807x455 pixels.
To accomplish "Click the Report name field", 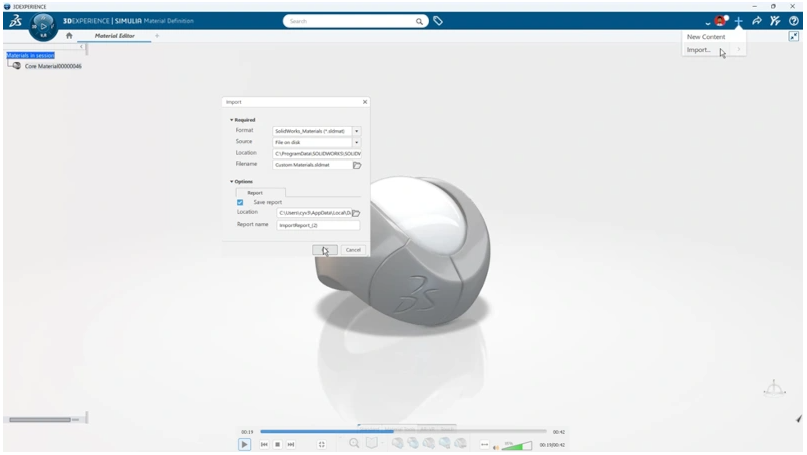I will (318, 225).
